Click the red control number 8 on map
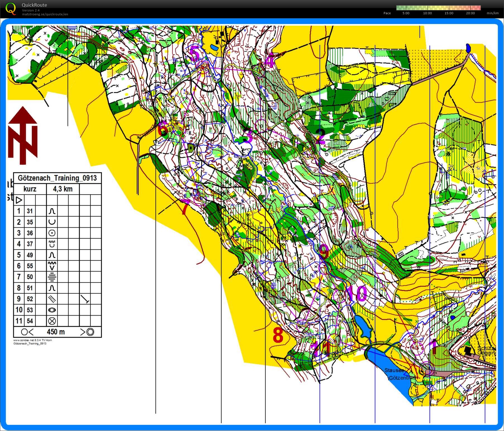Screen dimensions: 504x431 (x=278, y=335)
